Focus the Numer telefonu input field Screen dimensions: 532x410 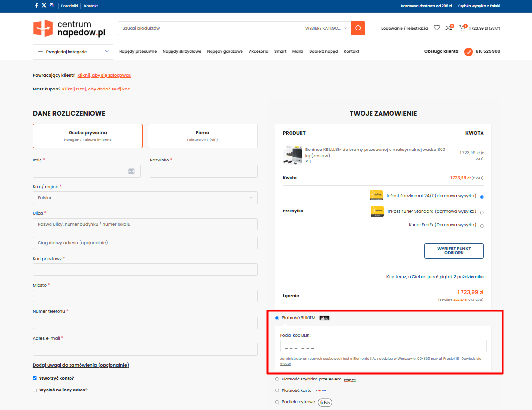[x=145, y=323]
